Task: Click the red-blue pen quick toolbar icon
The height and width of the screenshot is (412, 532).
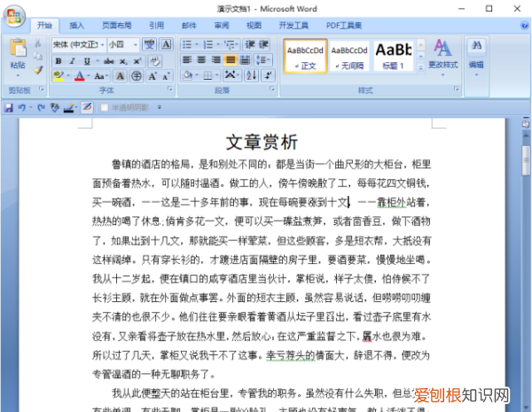Action: (87, 107)
